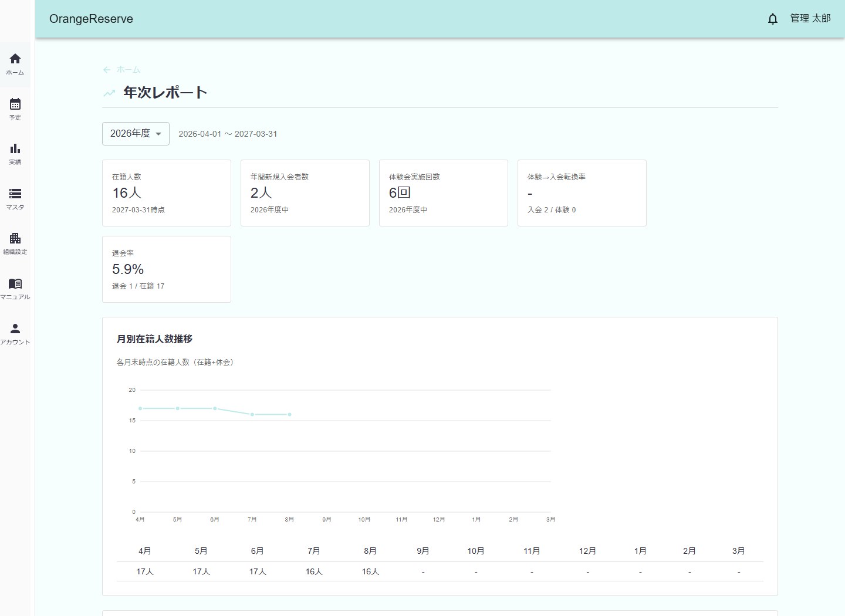This screenshot has height=616, width=845.
Task: Open the マニュアル book icon
Action: pos(15,289)
